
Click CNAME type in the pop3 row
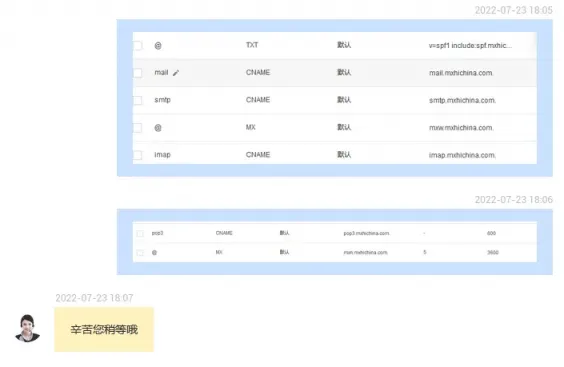(224, 233)
